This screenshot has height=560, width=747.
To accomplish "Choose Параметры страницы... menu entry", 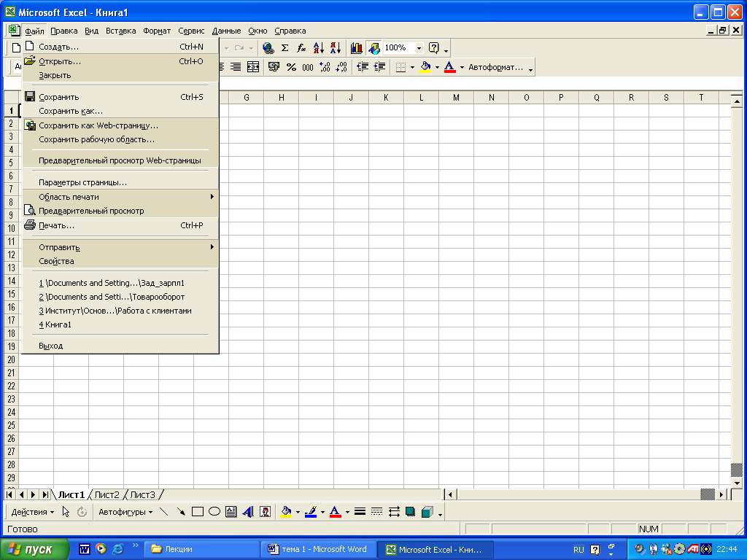I will point(120,182).
